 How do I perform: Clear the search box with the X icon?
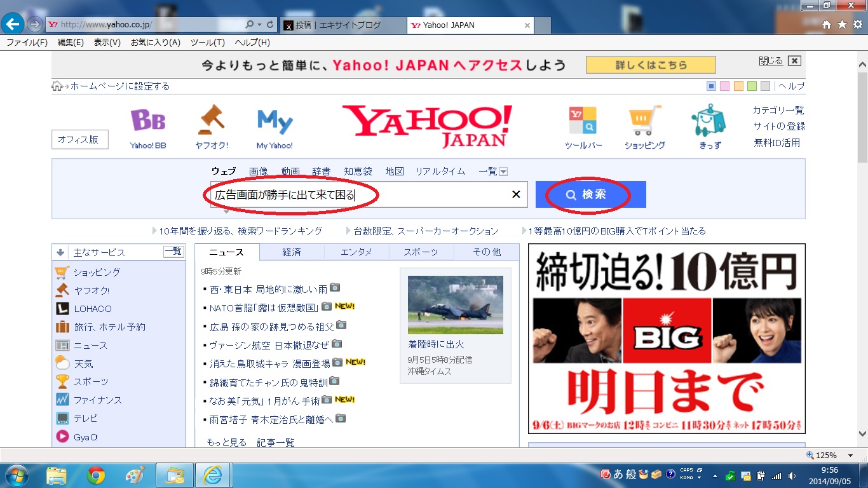516,194
